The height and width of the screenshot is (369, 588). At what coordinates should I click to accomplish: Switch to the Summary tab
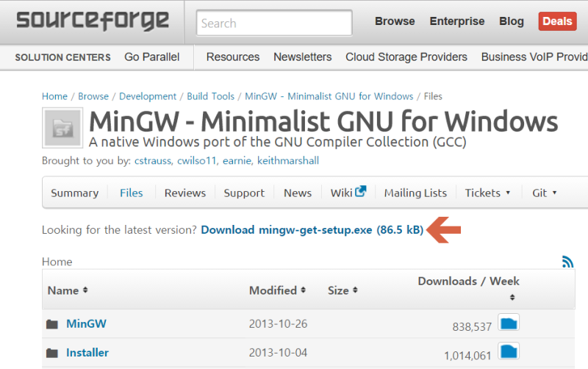point(75,193)
